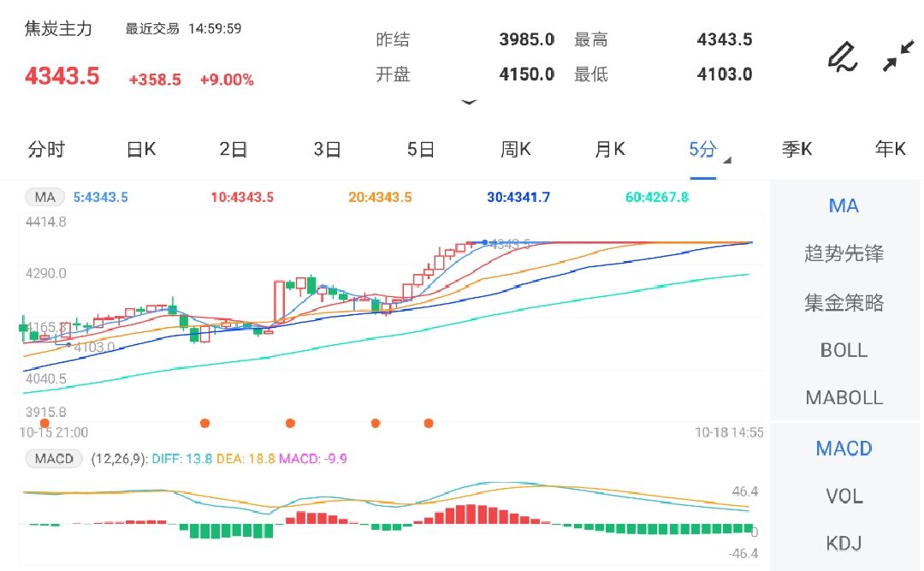Click the first orange marker dot near 10-15 21:00

click(x=44, y=423)
